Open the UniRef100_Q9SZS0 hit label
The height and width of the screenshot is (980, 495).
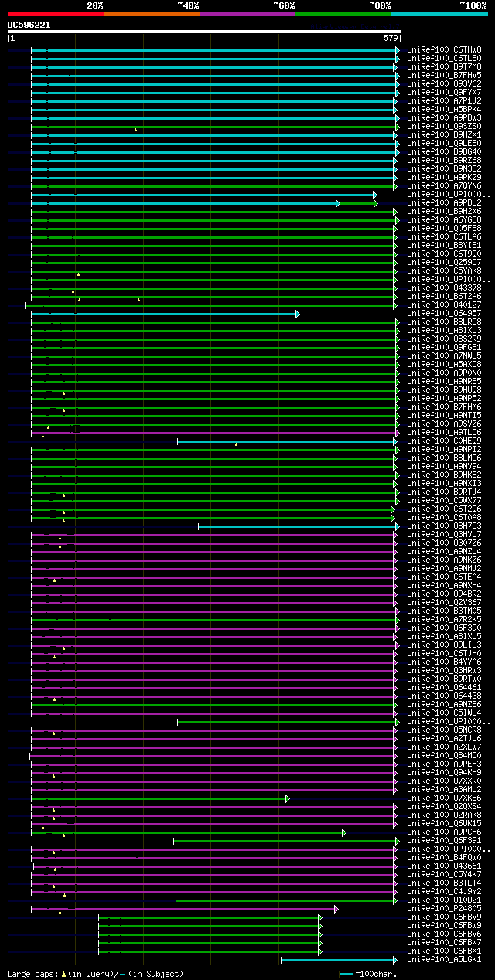444,126
